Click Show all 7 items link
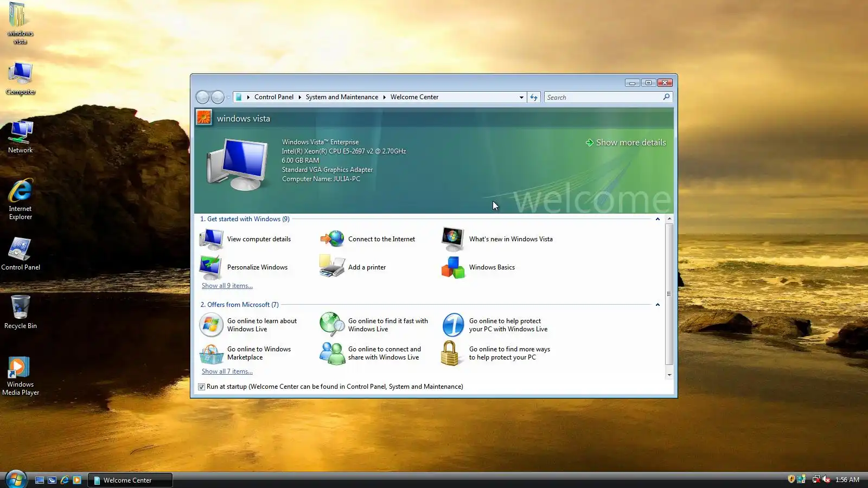Screen dimensions: 868x488 tap(227, 371)
